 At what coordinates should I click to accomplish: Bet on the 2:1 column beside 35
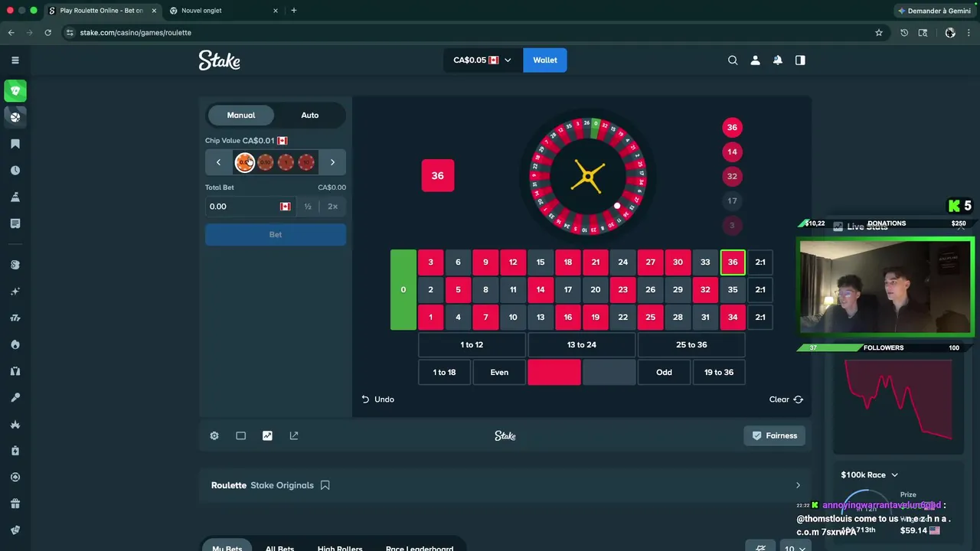pos(760,289)
